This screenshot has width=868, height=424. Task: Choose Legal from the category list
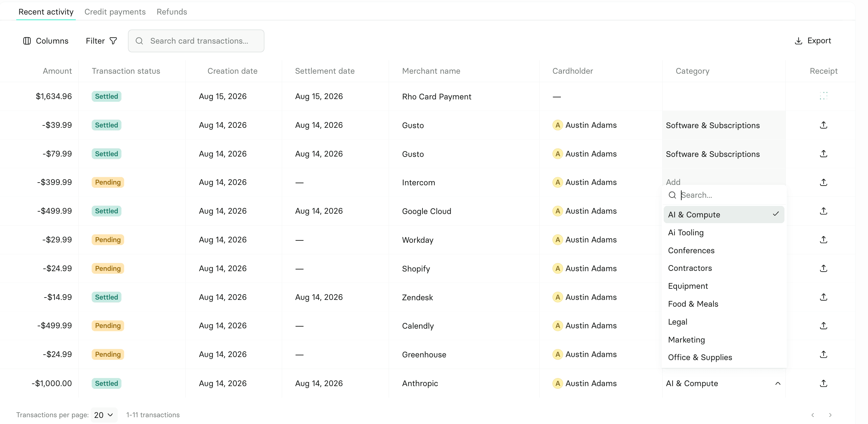pos(724,322)
